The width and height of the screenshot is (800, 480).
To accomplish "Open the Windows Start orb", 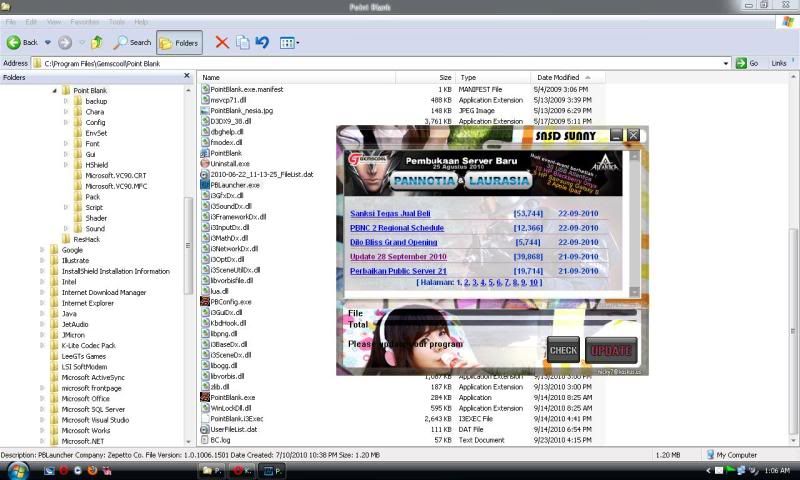I will pos(16,470).
